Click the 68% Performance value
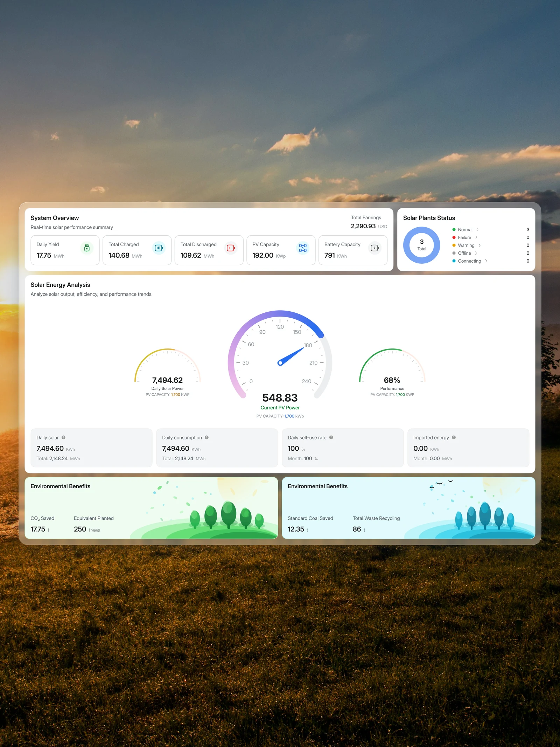Screen dimensions: 560x747 pos(392,380)
